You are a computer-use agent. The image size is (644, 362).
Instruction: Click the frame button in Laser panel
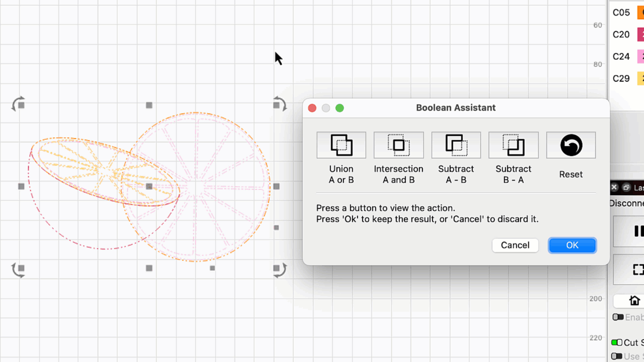[637, 269]
